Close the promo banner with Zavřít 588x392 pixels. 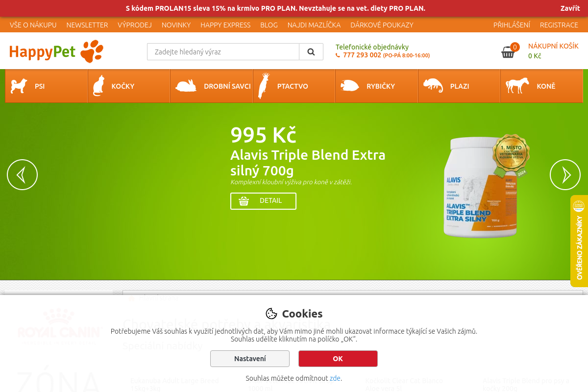coord(570,8)
